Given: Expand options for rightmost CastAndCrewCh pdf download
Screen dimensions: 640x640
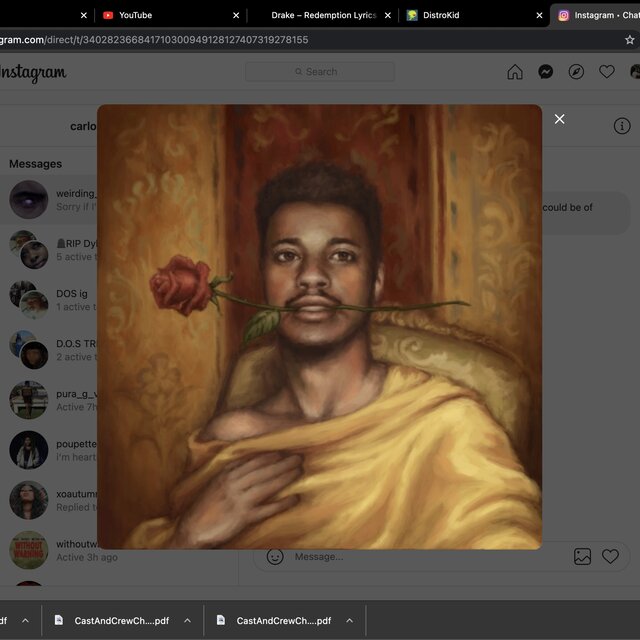Looking at the screenshot, I should [349, 621].
